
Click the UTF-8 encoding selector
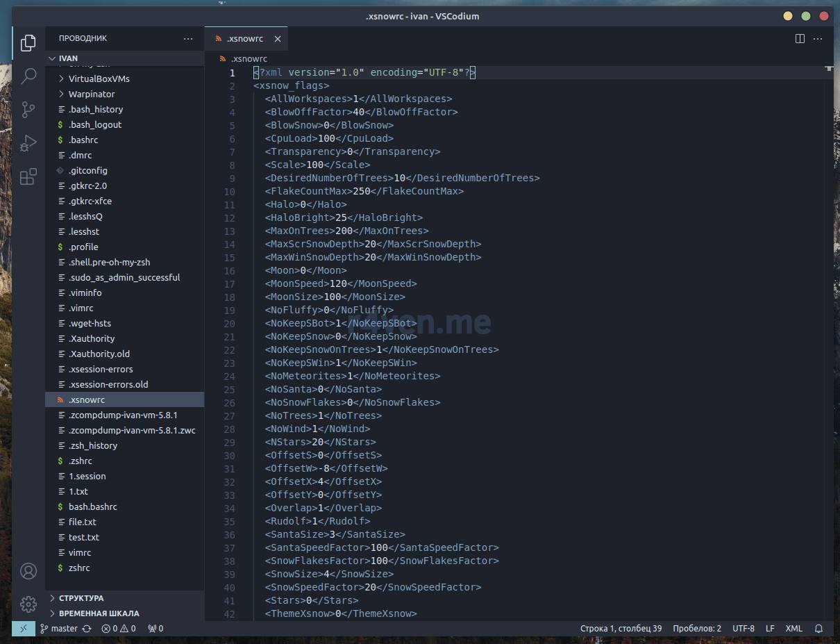(x=744, y=629)
